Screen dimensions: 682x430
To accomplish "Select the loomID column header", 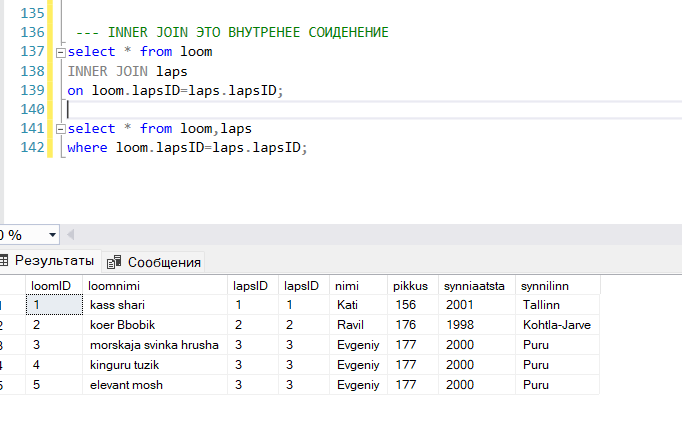I will pos(54,286).
